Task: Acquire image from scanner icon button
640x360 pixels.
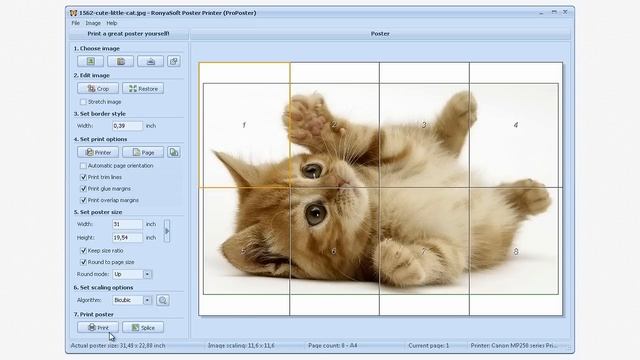Action: pyautogui.click(x=151, y=61)
